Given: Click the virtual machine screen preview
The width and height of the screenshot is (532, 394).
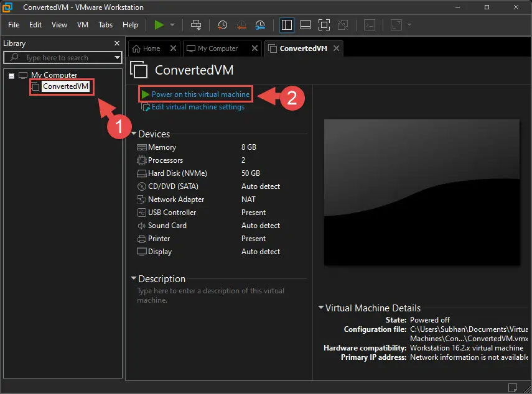Looking at the screenshot, I should [422, 192].
